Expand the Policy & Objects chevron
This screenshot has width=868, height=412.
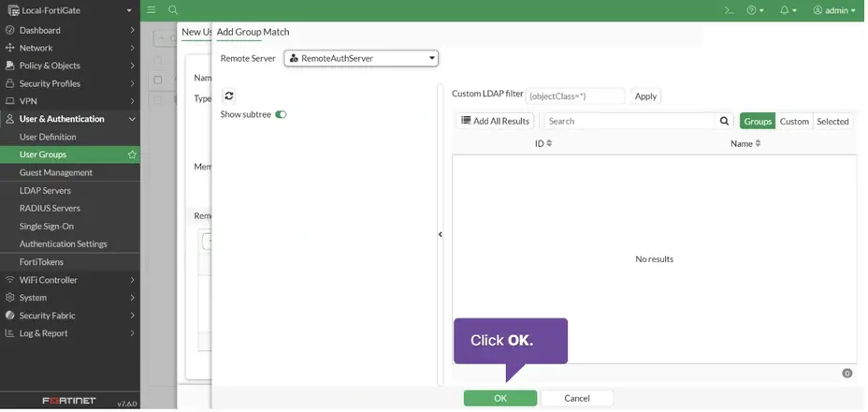click(132, 66)
